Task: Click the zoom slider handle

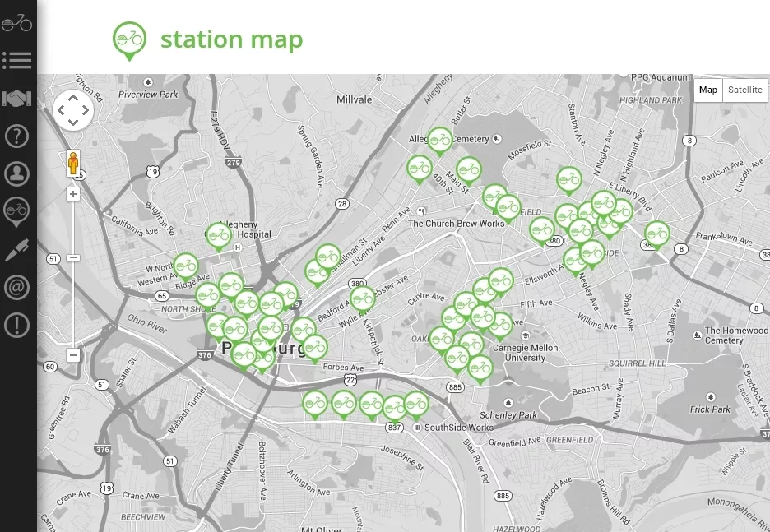Action: [73, 257]
